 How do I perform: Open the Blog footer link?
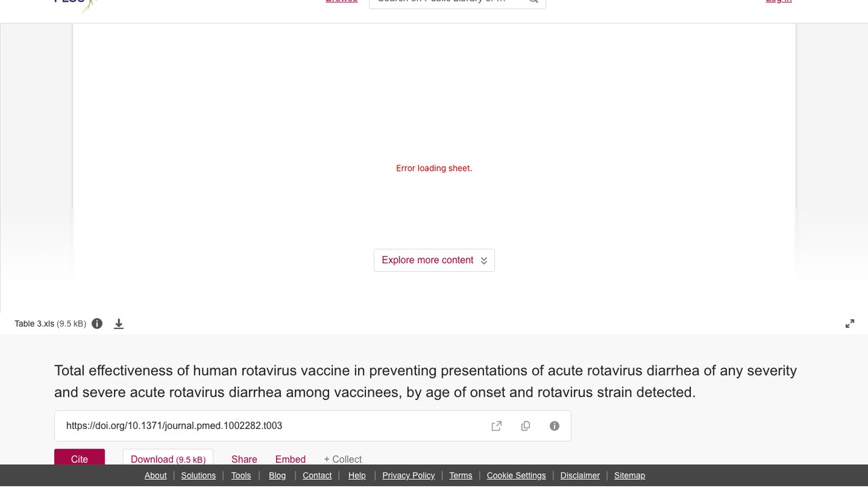[277, 476]
